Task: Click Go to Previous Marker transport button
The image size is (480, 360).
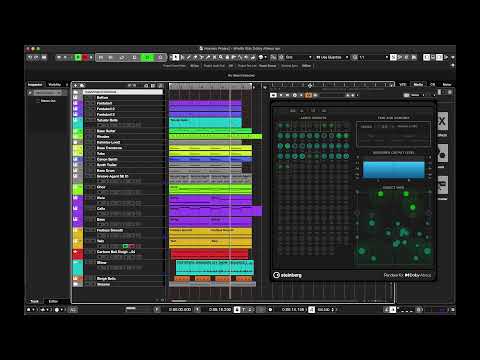Action: tap(101, 57)
